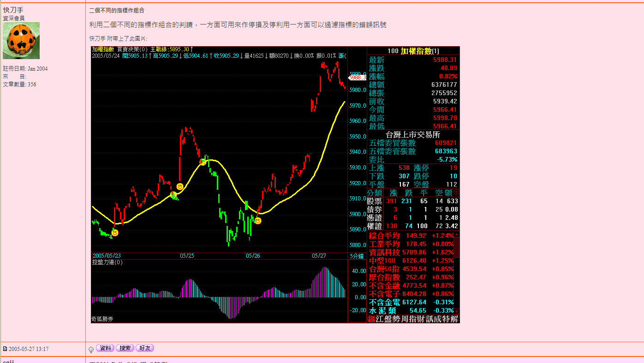Viewport: 644px width, 363px height.
Task: Click the 綜合平均 149.92 row
Action: [411, 236]
